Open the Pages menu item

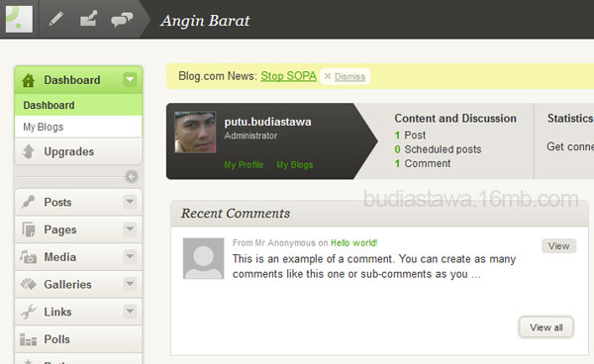[78, 229]
